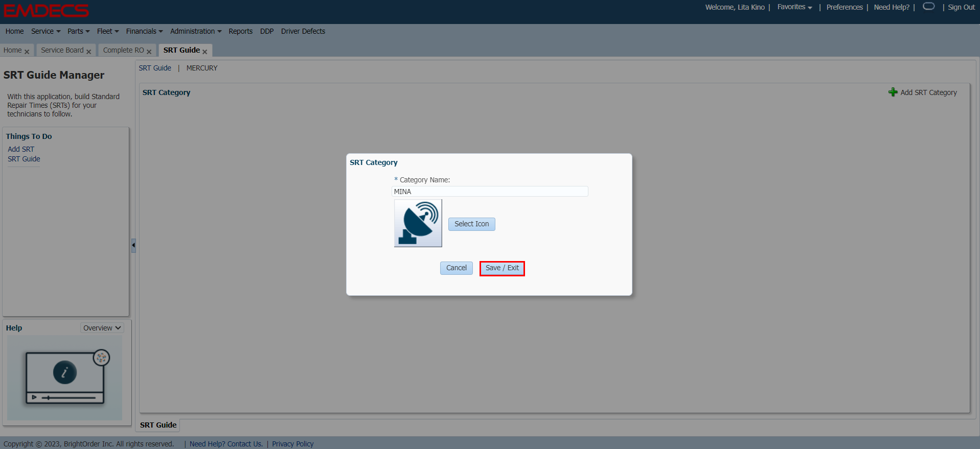Close the SRT Guide tab

pyautogui.click(x=205, y=52)
